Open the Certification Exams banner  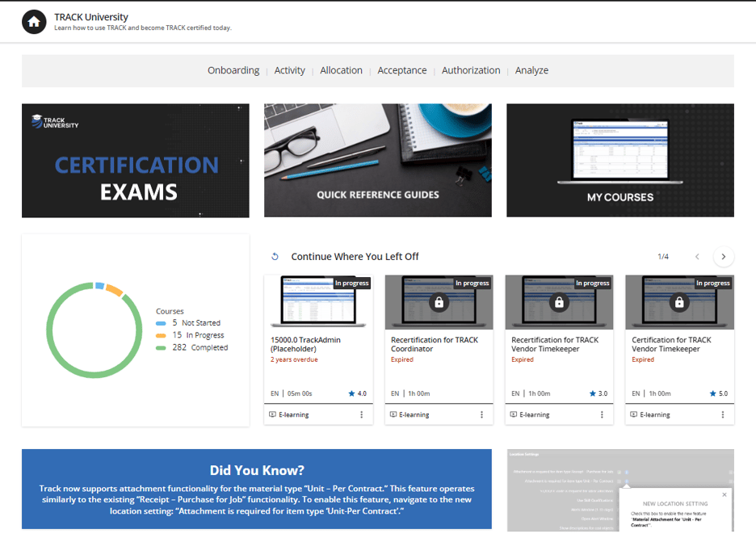point(135,160)
